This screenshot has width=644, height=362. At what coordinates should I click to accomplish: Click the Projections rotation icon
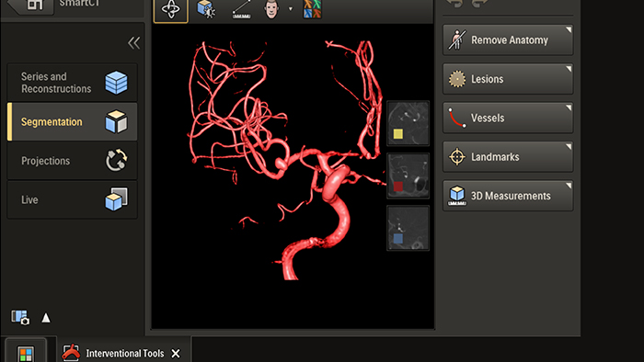point(116,160)
